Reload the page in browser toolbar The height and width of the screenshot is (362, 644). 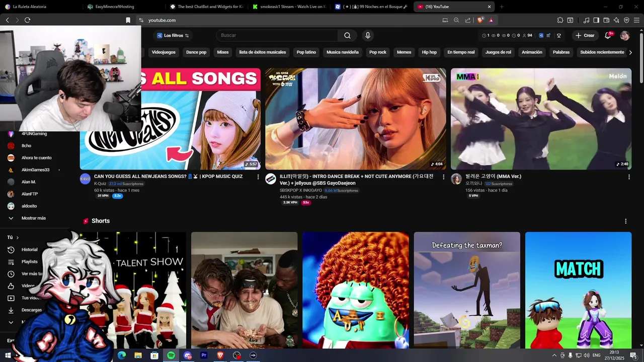(27, 20)
